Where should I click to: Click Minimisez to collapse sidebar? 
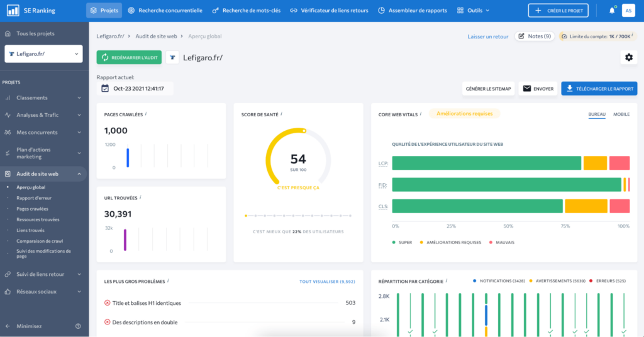pyautogui.click(x=29, y=326)
